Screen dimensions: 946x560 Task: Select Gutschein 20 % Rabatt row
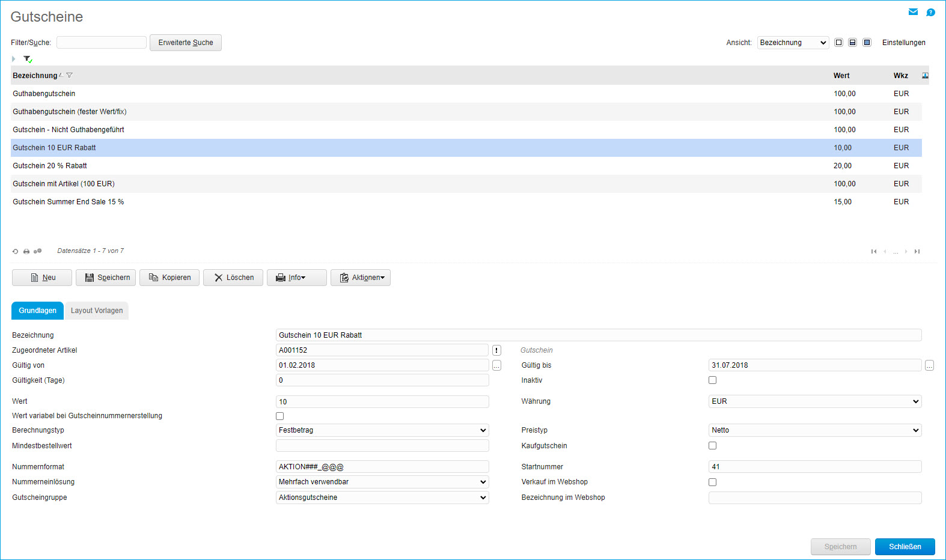click(466, 166)
